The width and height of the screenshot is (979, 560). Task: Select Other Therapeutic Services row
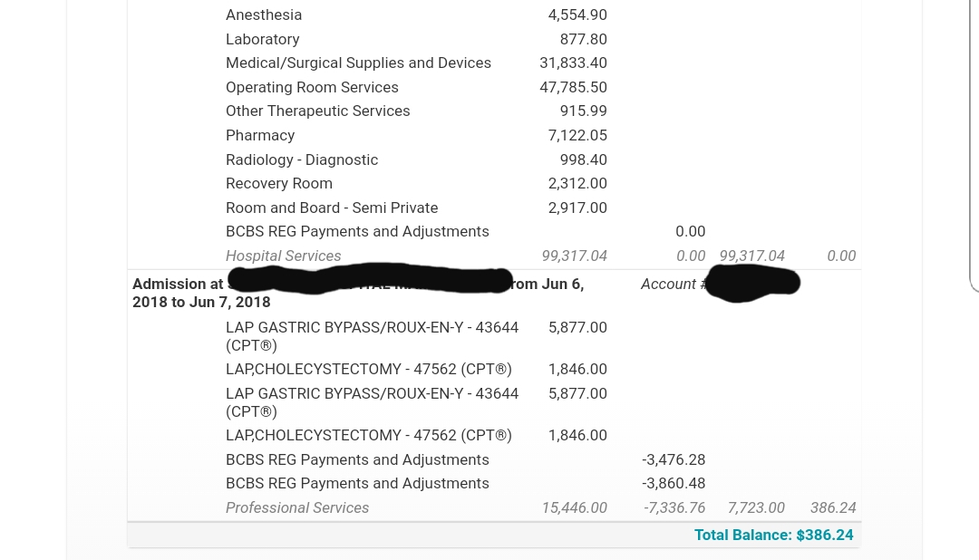tap(494, 111)
